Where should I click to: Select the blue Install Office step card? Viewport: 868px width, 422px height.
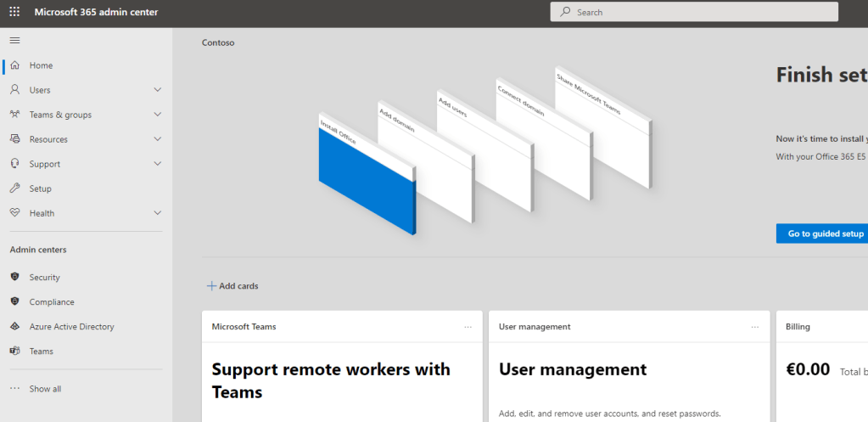tap(365, 183)
